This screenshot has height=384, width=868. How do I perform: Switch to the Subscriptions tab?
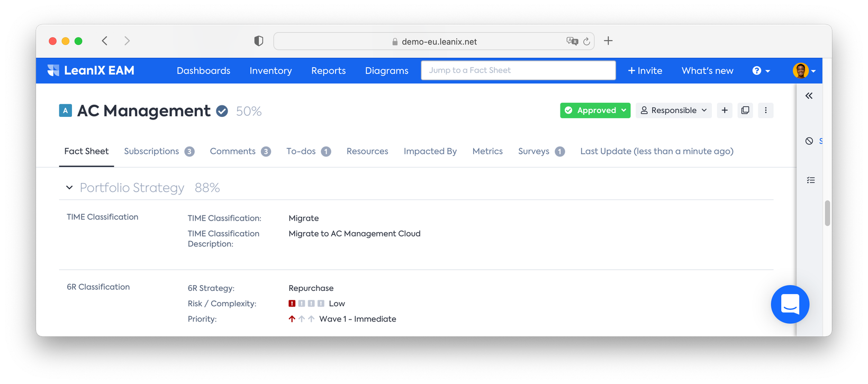coord(159,151)
